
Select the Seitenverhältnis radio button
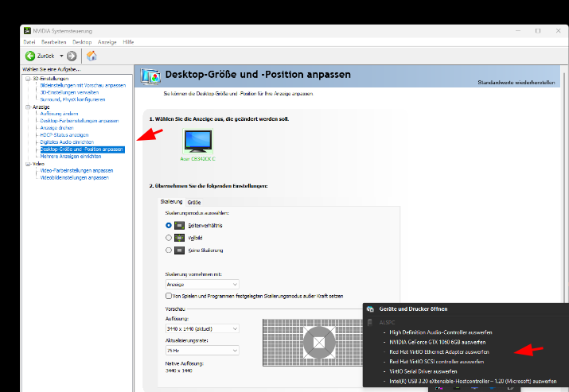click(x=169, y=225)
